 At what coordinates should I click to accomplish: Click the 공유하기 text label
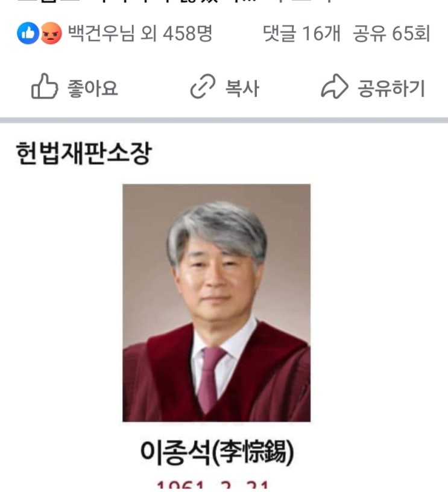[x=391, y=88]
